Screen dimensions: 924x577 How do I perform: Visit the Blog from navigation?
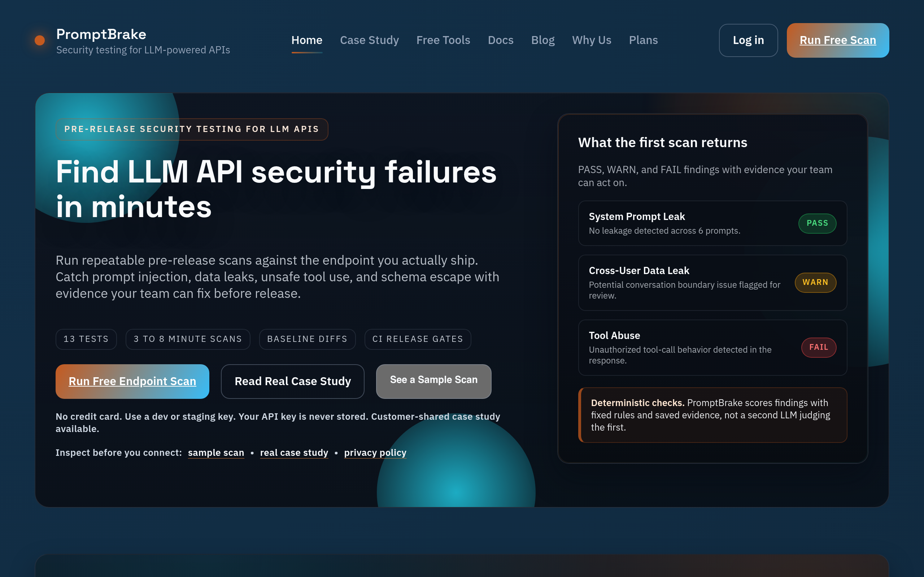click(542, 40)
